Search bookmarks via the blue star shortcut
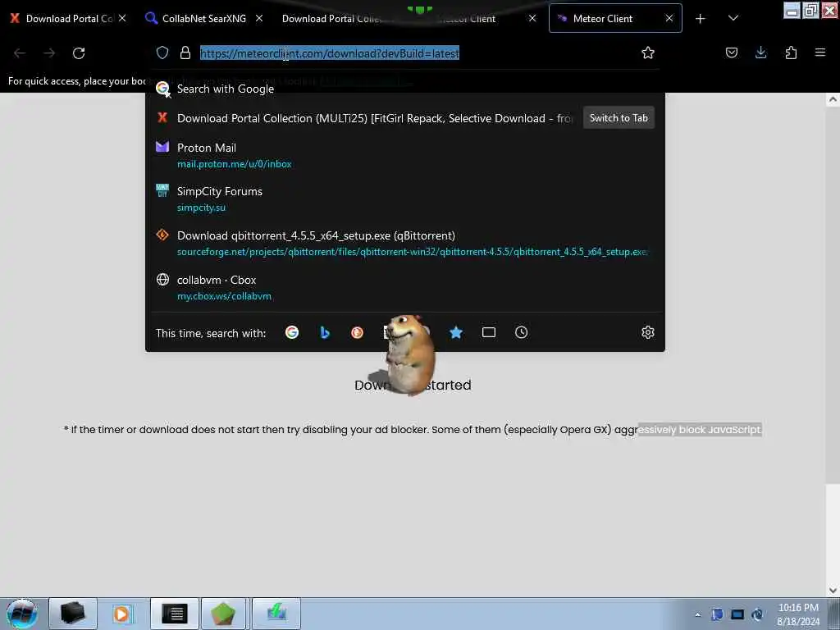 pos(456,332)
